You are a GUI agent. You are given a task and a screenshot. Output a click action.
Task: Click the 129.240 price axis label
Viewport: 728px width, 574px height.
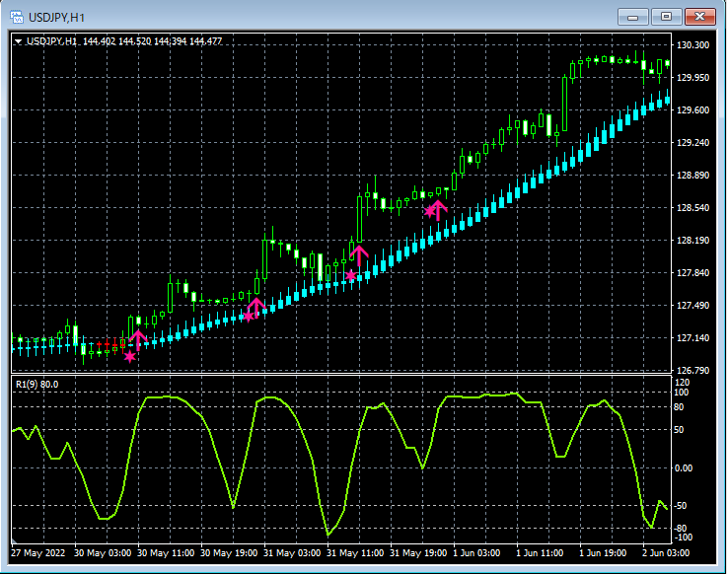[692, 142]
